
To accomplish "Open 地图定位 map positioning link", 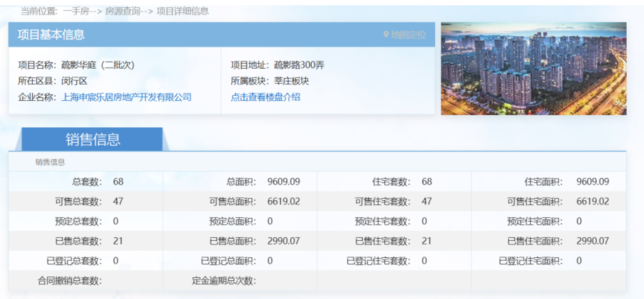I will pyautogui.click(x=409, y=35).
